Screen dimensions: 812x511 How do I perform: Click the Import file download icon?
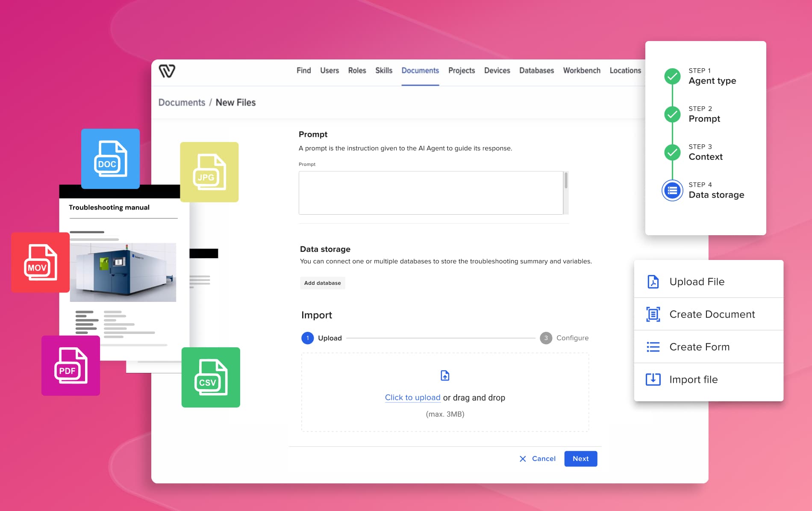(653, 379)
